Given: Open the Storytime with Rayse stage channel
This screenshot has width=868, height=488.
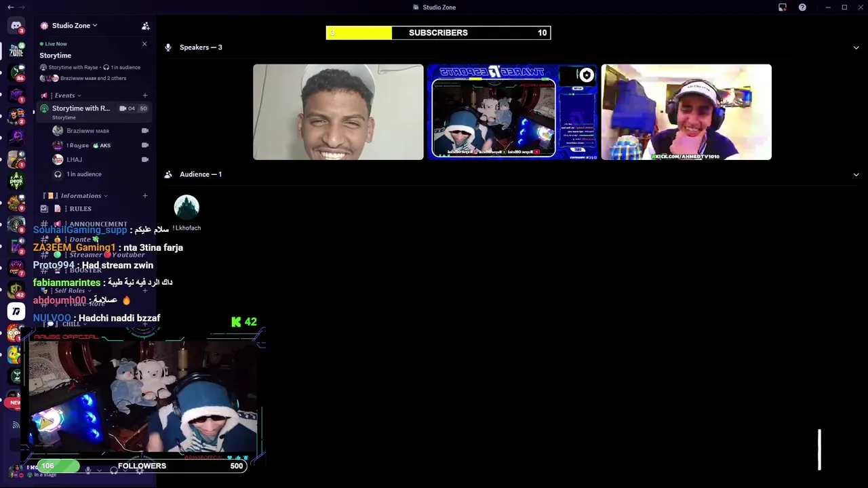Looking at the screenshot, I should [x=94, y=112].
